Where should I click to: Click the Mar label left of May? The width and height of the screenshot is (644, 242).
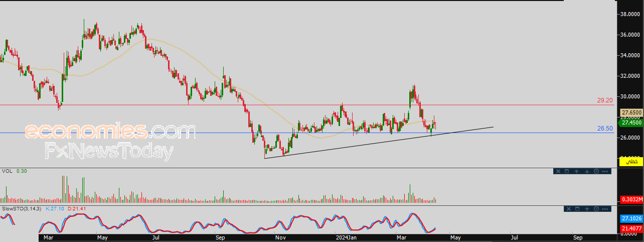click(x=48, y=237)
